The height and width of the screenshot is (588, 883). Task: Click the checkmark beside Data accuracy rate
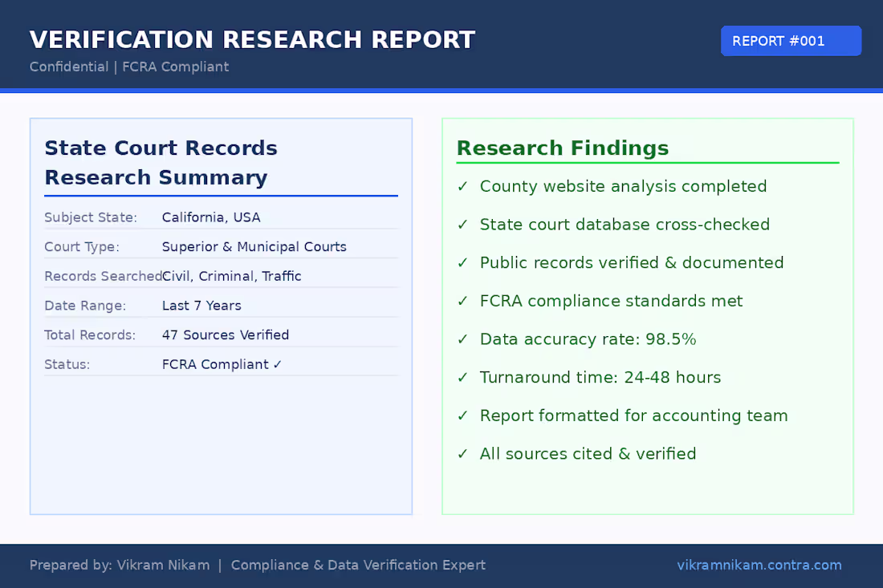[462, 339]
